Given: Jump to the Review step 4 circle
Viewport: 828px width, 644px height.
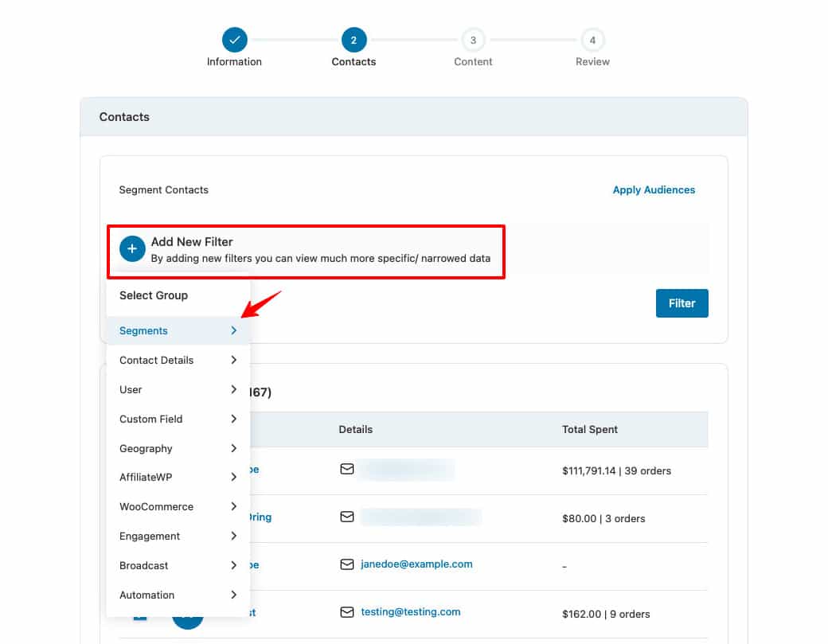Looking at the screenshot, I should click(592, 39).
